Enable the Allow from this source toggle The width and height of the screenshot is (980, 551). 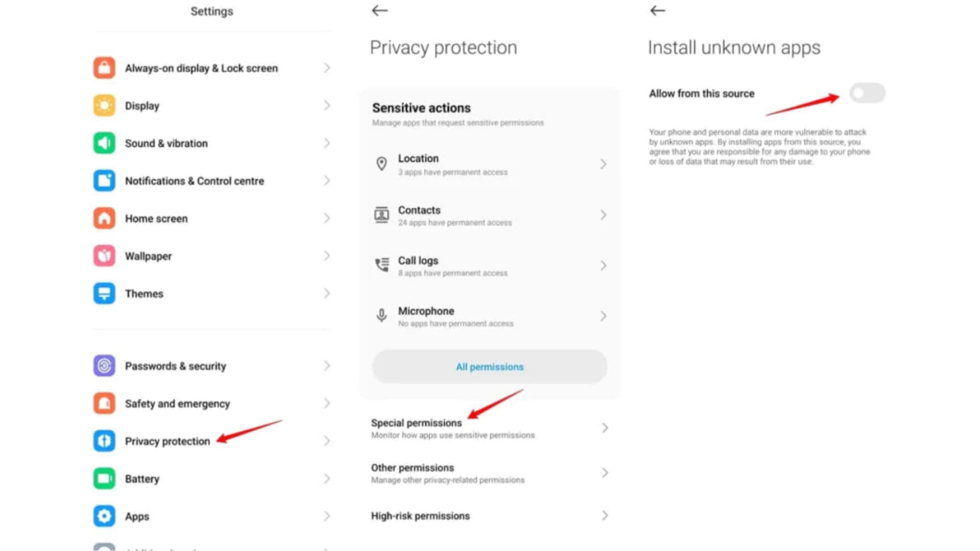[x=867, y=93]
